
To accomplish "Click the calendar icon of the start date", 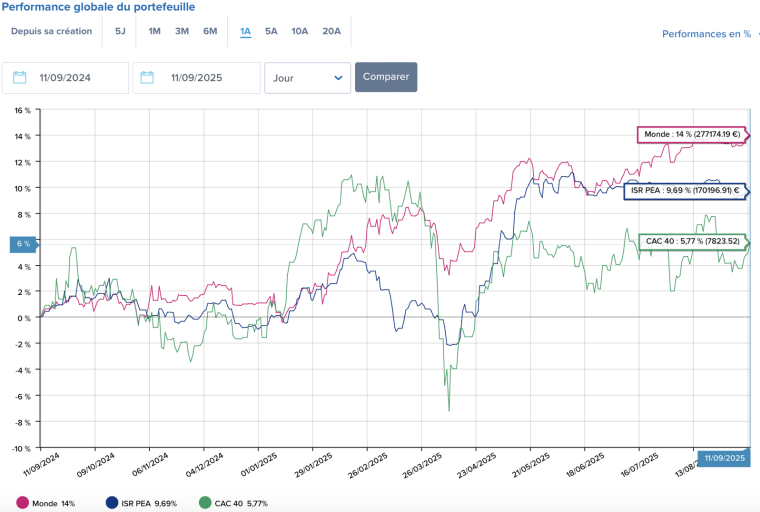I will [x=20, y=78].
